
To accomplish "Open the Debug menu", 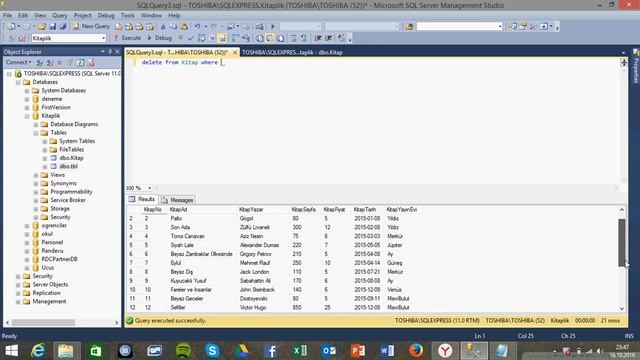I will (106, 16).
